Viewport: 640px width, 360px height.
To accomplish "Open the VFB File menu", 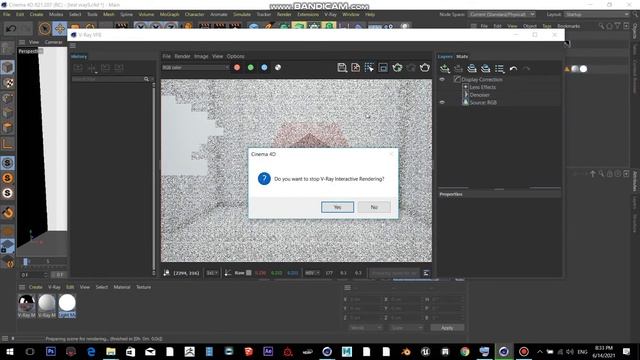I will pos(167,56).
